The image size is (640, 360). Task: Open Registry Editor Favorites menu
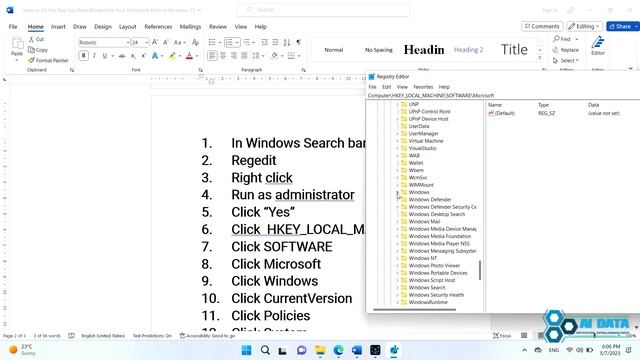pos(423,87)
